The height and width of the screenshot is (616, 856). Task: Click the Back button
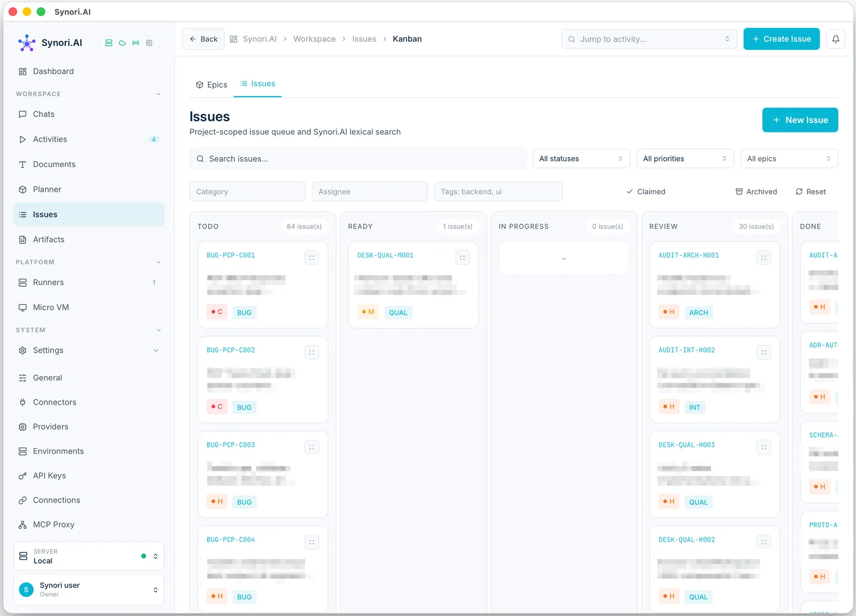[x=203, y=39]
